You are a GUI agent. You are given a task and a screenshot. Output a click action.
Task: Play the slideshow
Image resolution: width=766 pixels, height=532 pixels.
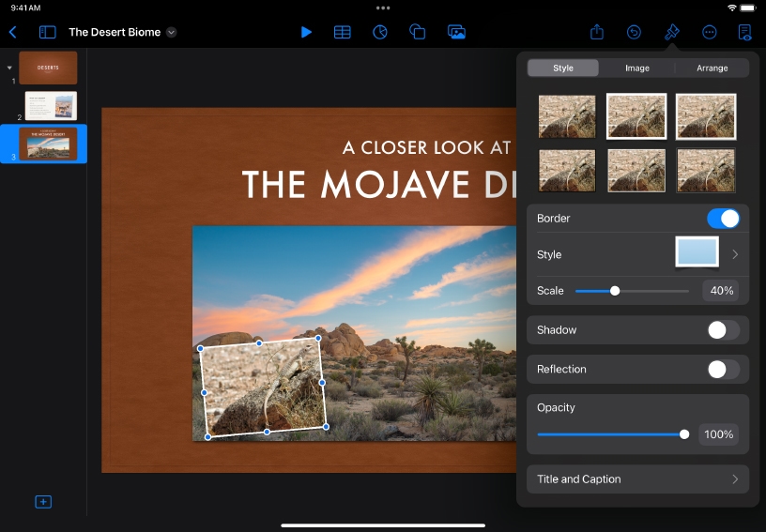coord(306,32)
